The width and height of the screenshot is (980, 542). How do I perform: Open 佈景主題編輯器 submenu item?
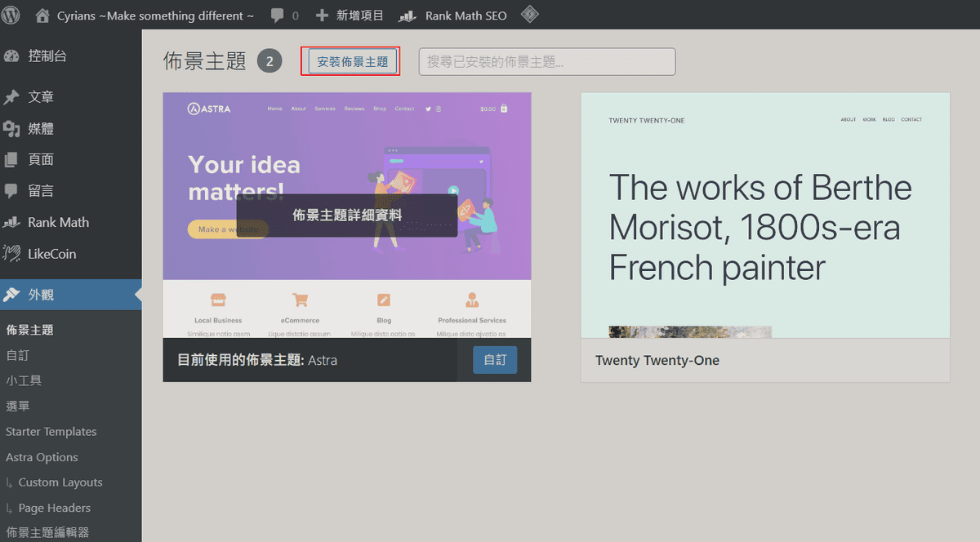coord(47,532)
